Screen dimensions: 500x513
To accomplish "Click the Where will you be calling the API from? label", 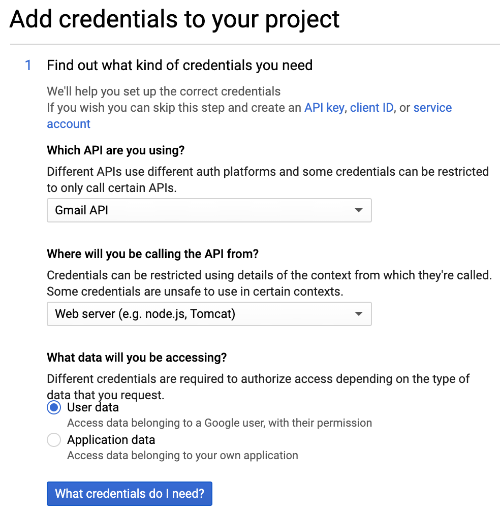I will (153, 254).
